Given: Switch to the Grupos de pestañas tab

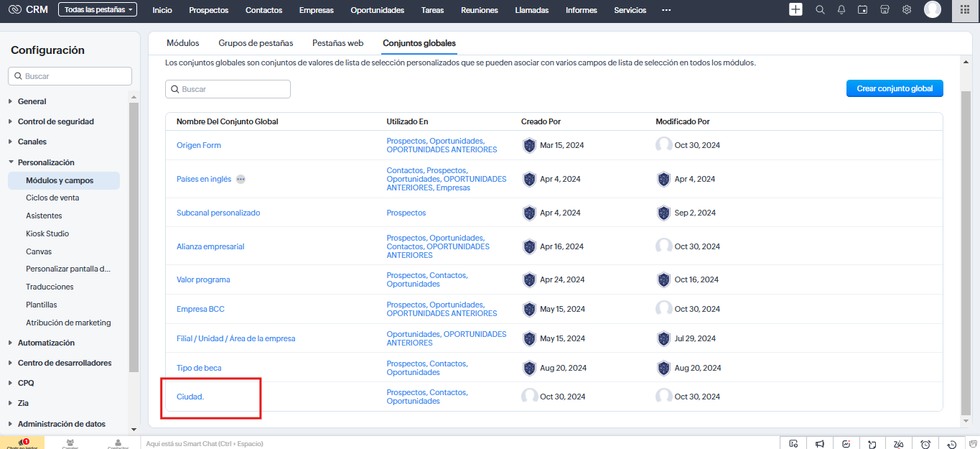Looking at the screenshot, I should [x=256, y=43].
